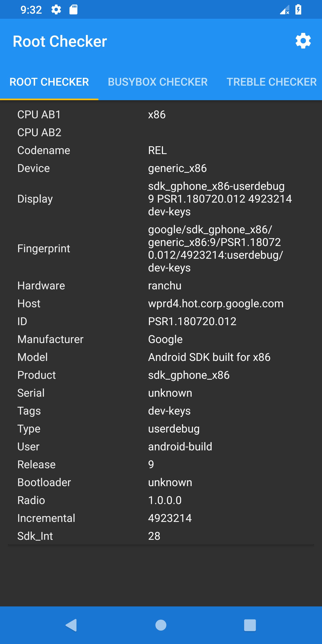Tap the home circle navigation button
This screenshot has height=644, width=322.
pos(161,625)
